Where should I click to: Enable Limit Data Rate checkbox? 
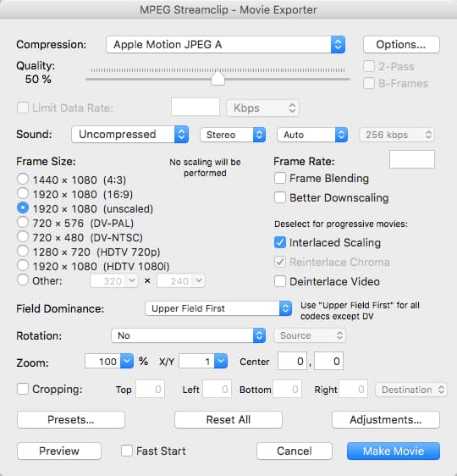(x=23, y=108)
